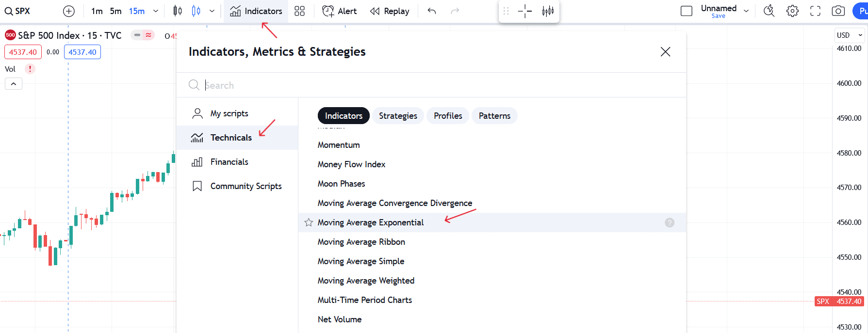
Task: Click the add symbol plus icon
Action: pos(69,11)
